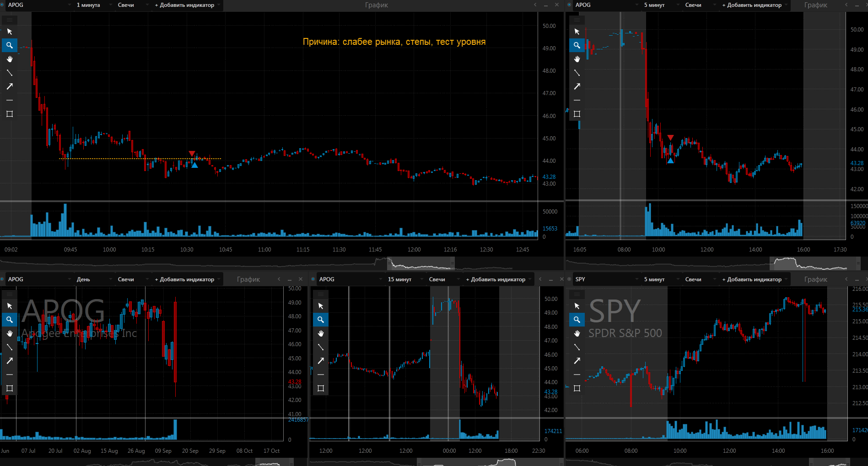Viewport: 868px width, 466px height.
Task: Open the SPY symbol dropdown
Action: click(x=607, y=279)
